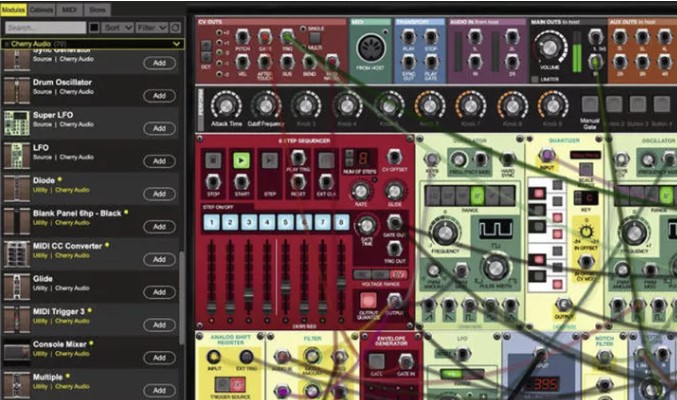Click the sequencer TRIG OUT jack
677x400 pixels.
[394, 249]
